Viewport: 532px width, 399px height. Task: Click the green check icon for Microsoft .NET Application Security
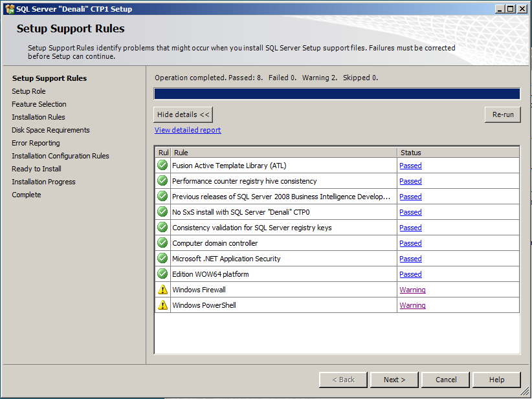click(162, 259)
